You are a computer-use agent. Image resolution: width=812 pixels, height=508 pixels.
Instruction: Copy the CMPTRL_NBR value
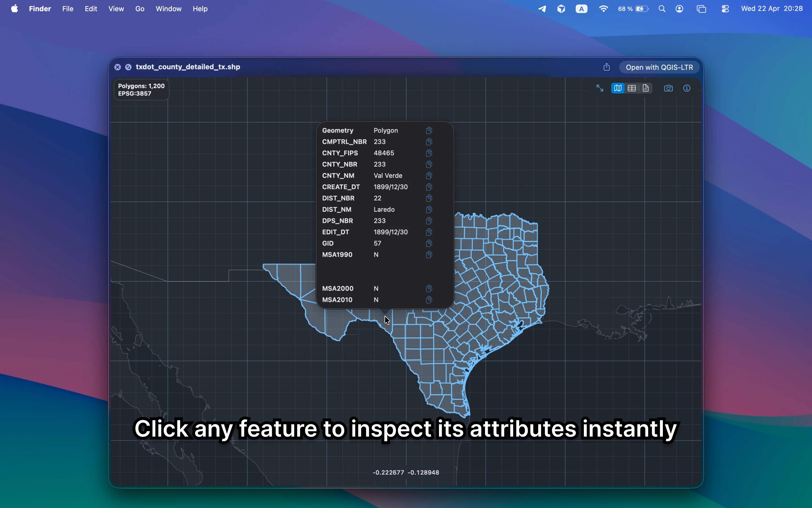point(429,142)
